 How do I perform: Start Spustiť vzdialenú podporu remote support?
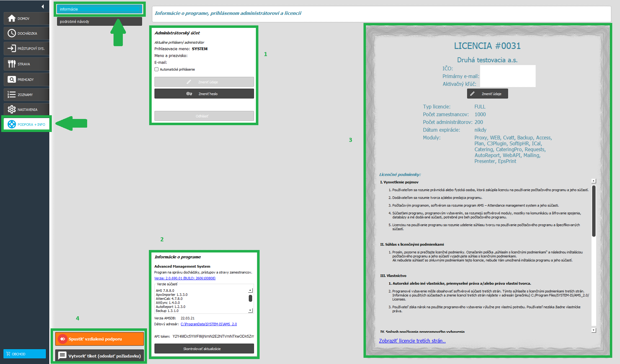click(x=100, y=339)
